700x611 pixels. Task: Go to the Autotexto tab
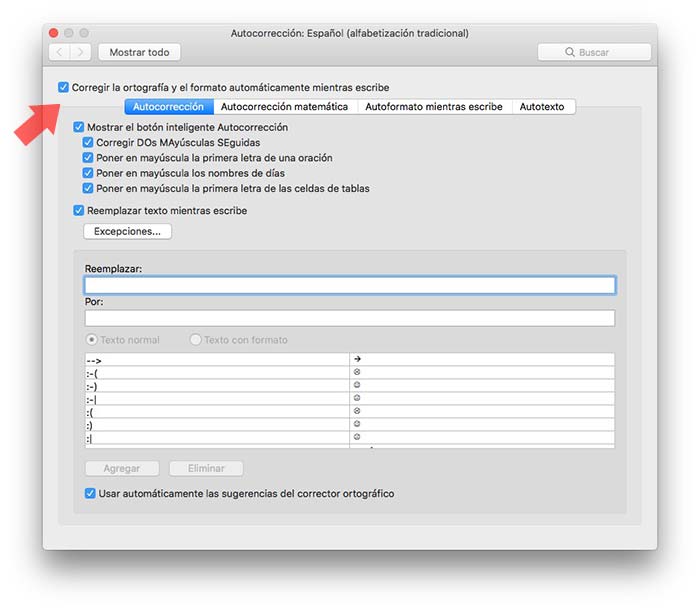tap(542, 107)
